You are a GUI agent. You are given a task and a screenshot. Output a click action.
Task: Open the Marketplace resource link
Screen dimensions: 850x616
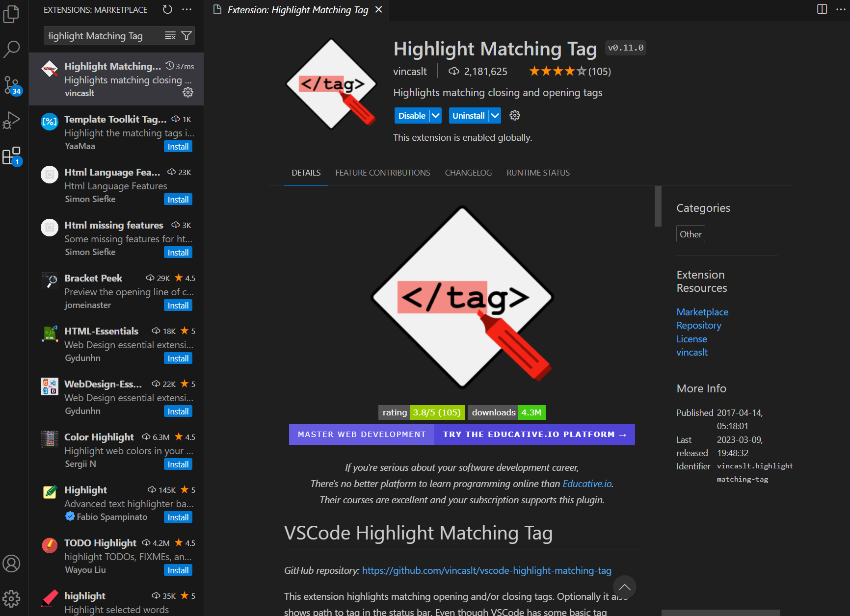(702, 312)
